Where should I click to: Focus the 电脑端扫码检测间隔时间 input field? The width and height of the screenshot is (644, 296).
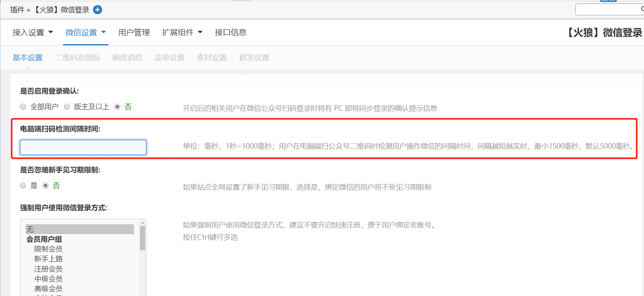pos(83,147)
